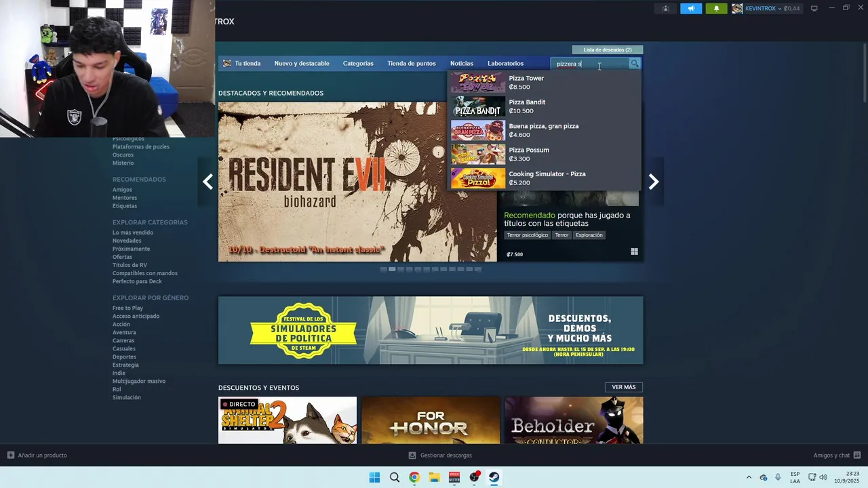
Task: Click the Gestionar descargas download icon
Action: (412, 455)
